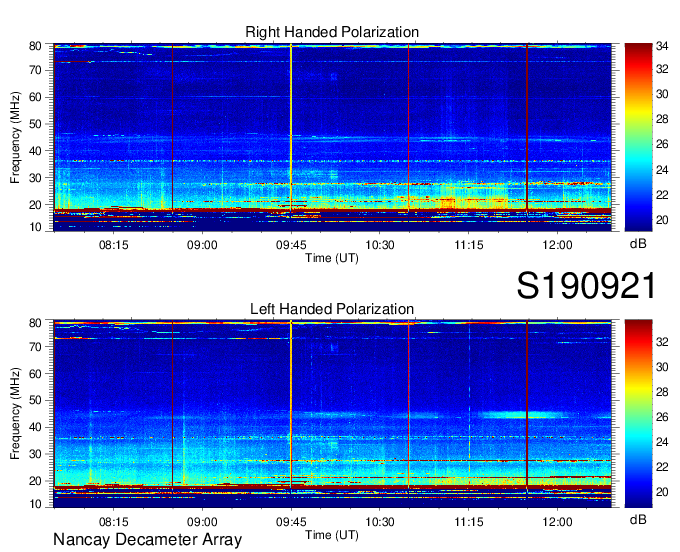Click the 'Left Handed Polarization' title
Image resolution: width=680 pixels, height=552 pixels.
tap(332, 309)
